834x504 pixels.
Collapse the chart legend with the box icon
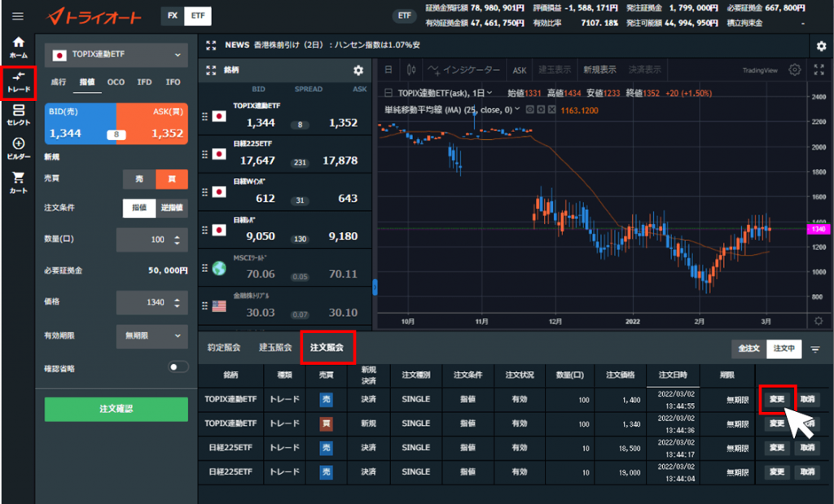point(388,93)
